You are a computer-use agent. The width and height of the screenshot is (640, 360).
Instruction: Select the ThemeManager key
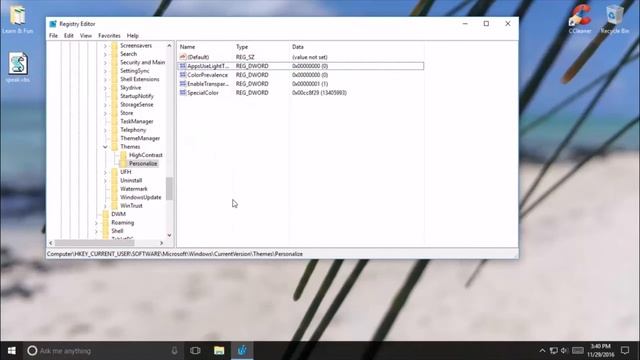pyautogui.click(x=140, y=138)
